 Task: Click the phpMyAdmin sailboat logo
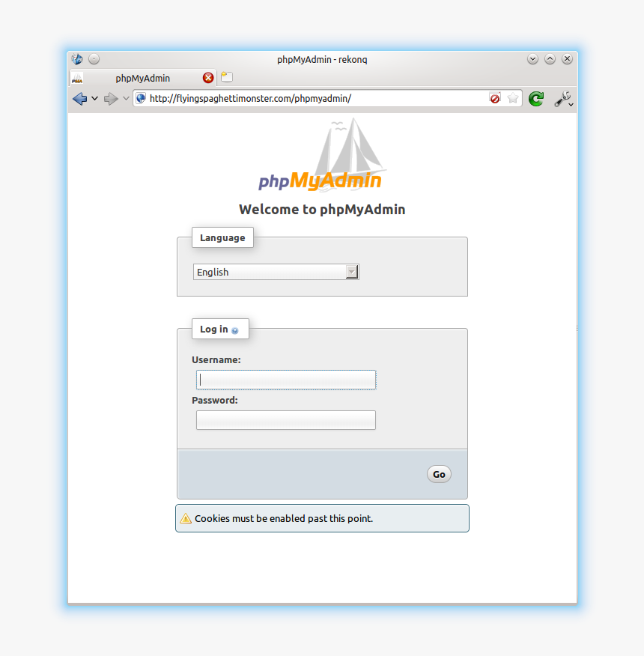pyautogui.click(x=322, y=156)
